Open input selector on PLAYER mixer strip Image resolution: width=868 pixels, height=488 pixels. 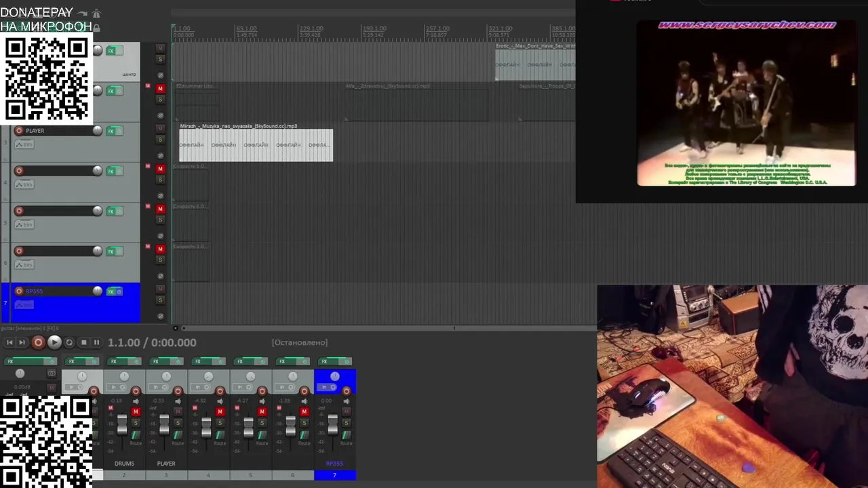[159, 387]
